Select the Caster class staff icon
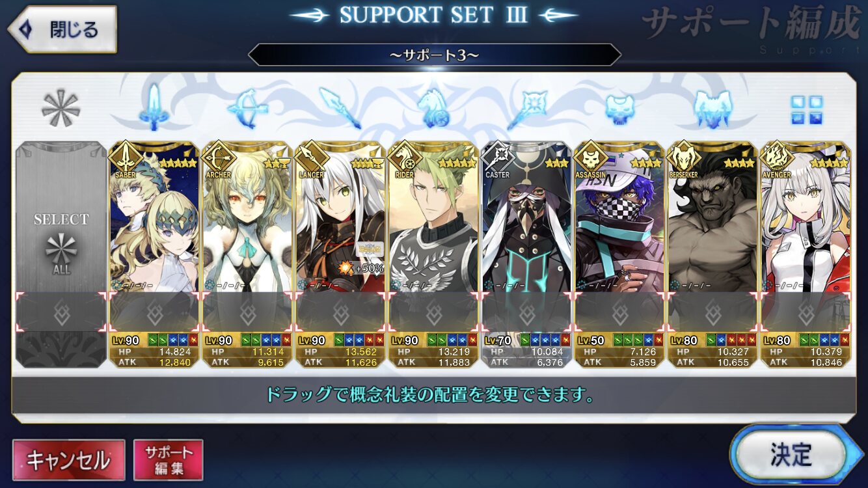Screen dimensions: 868x488 [x=527, y=107]
